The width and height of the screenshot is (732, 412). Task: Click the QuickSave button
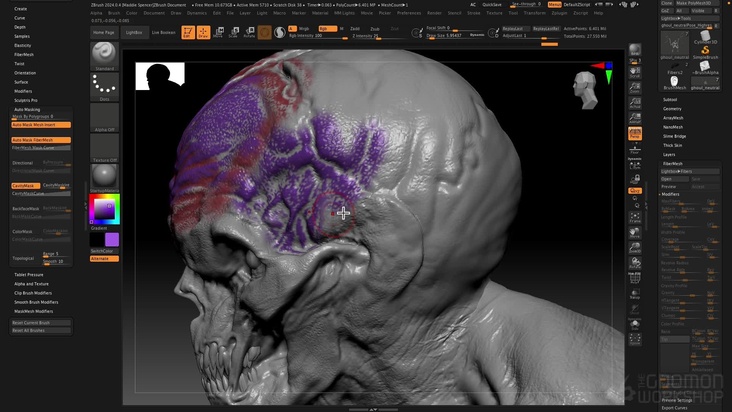tap(490, 4)
